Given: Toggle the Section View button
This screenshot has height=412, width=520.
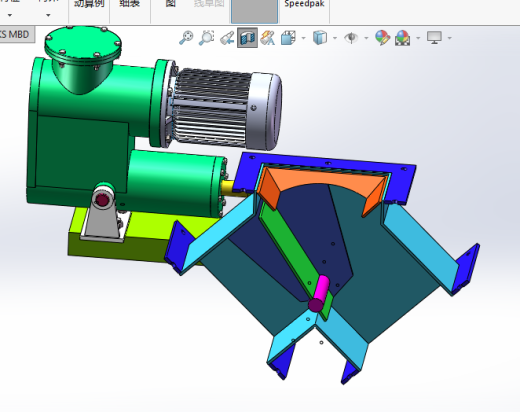Looking at the screenshot, I should click(x=247, y=38).
